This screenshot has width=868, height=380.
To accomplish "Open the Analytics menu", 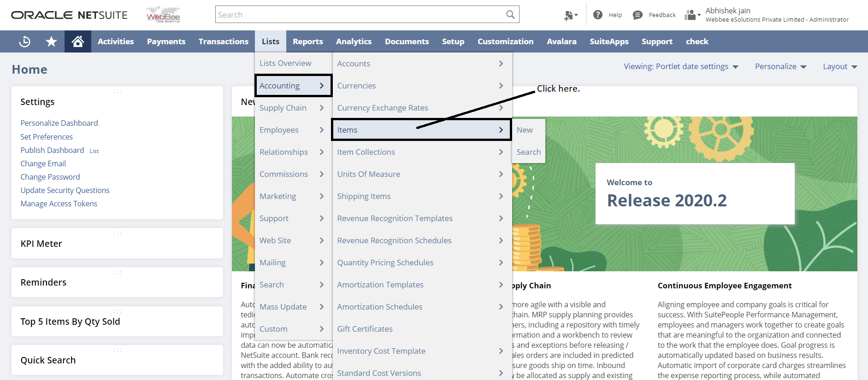I will [354, 41].
